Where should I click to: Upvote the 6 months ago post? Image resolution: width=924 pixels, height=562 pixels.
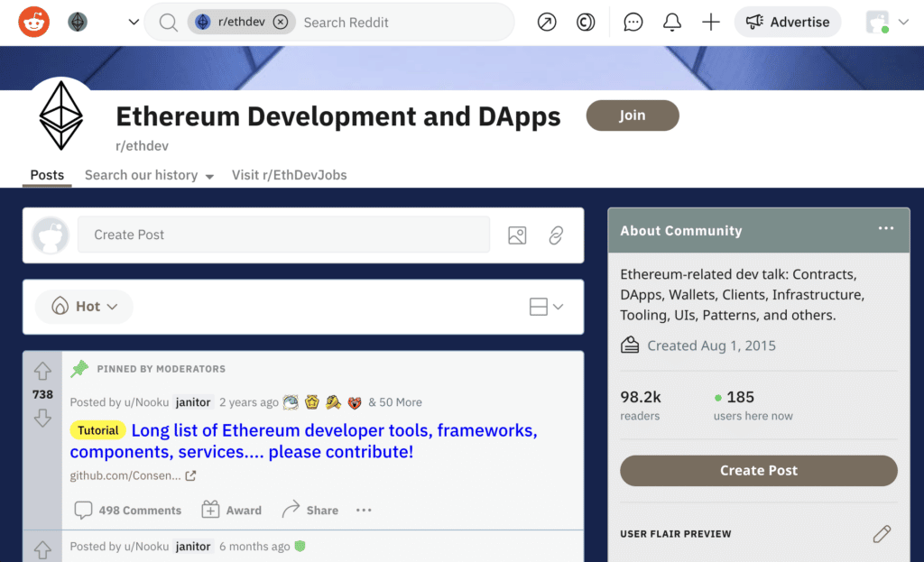tap(42, 550)
